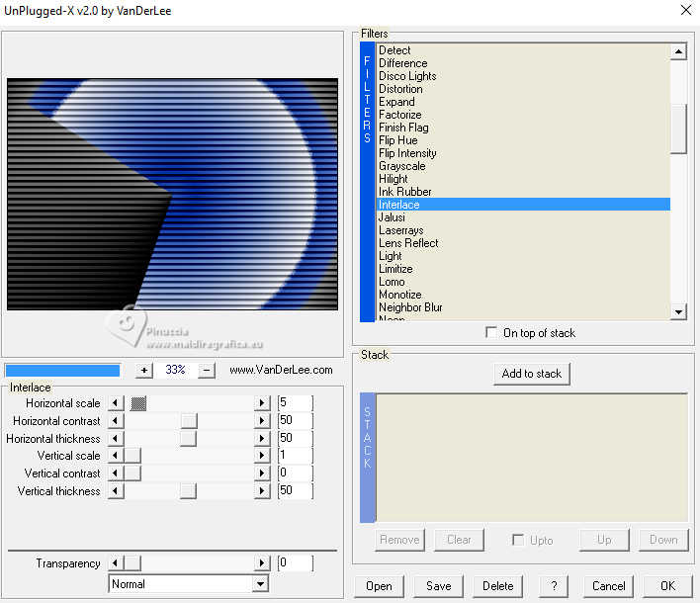Click the Horizontal thickness slider thumb
The height and width of the screenshot is (603, 700).
coord(188,439)
